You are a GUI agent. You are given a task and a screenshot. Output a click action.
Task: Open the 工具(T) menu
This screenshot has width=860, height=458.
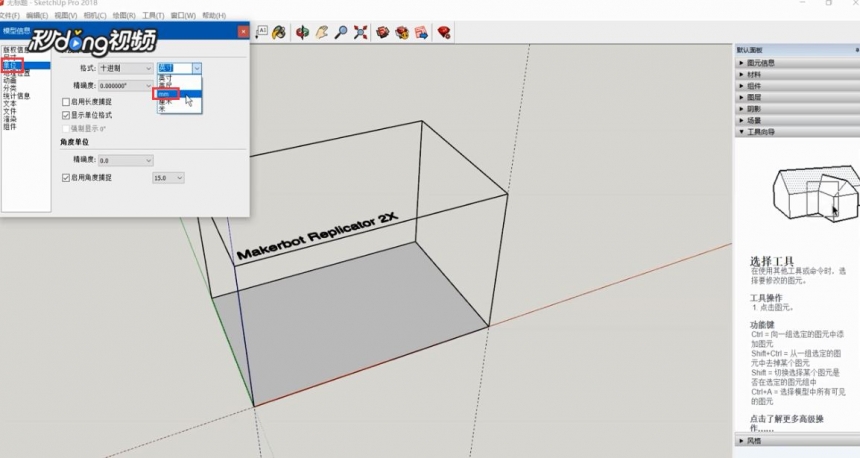point(152,15)
